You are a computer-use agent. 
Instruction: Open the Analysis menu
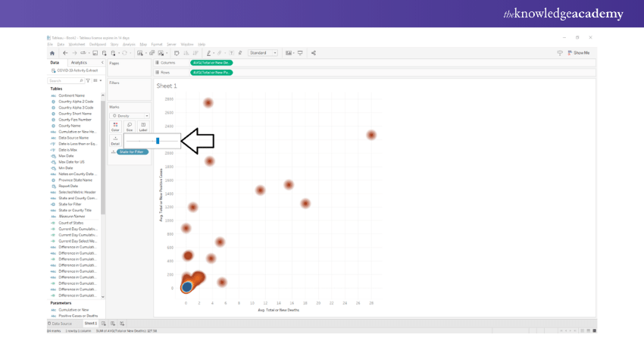coord(130,45)
